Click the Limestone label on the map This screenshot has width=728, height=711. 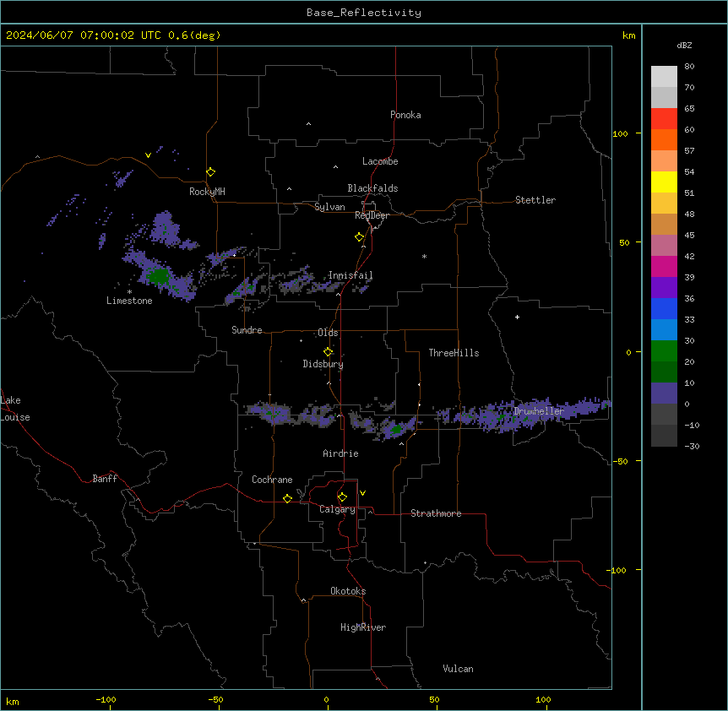[129, 301]
